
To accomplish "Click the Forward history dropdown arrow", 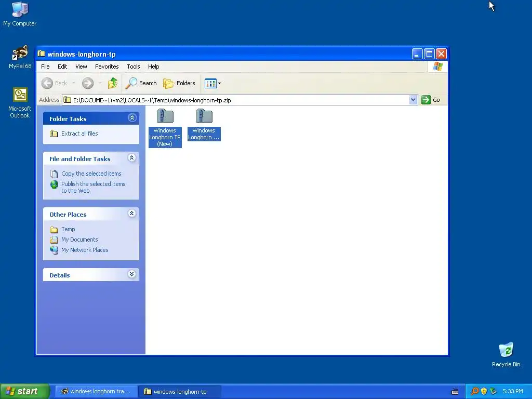I will pyautogui.click(x=100, y=83).
